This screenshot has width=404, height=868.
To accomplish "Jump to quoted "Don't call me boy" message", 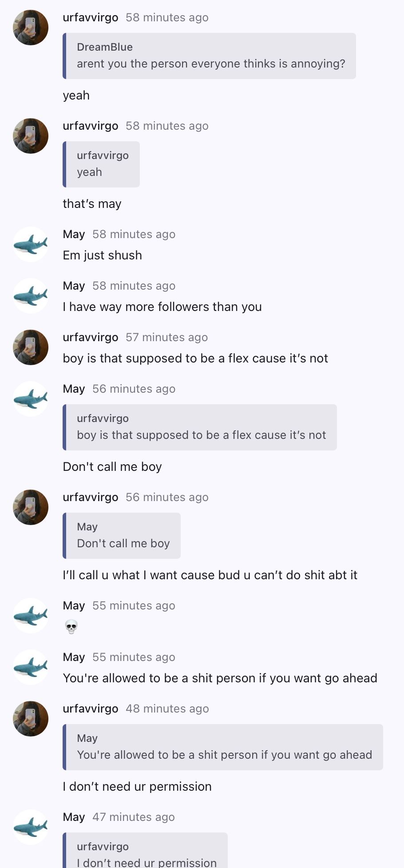I will pos(122,536).
